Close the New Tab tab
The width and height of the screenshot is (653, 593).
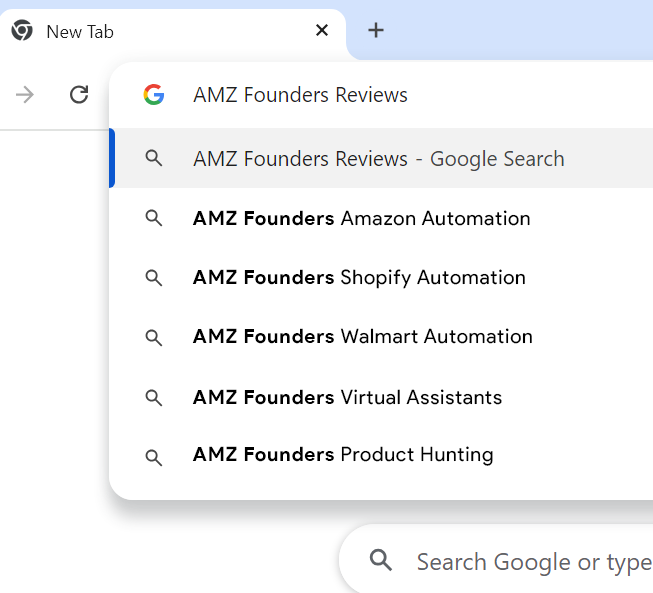[322, 31]
